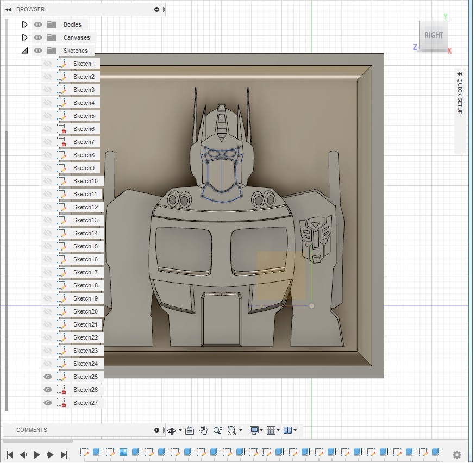
Task: Open Display Settings dropdown arrow
Action: click(x=261, y=430)
